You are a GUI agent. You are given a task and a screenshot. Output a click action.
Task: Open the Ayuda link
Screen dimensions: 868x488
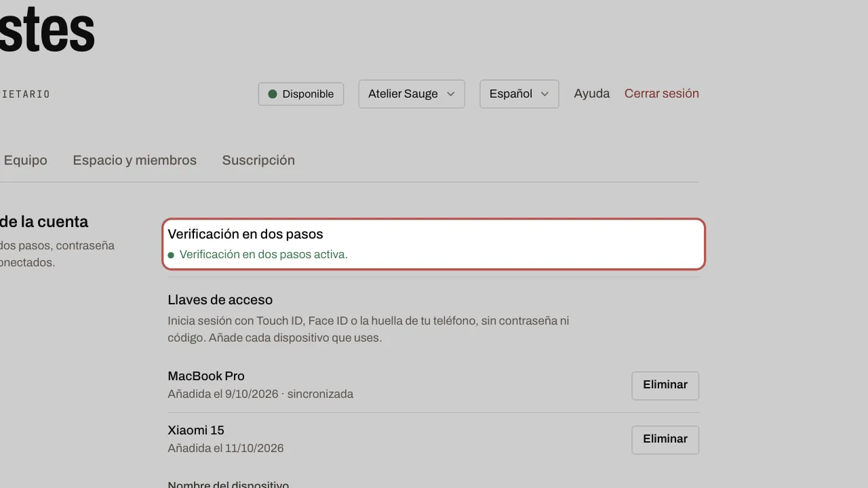pos(592,94)
